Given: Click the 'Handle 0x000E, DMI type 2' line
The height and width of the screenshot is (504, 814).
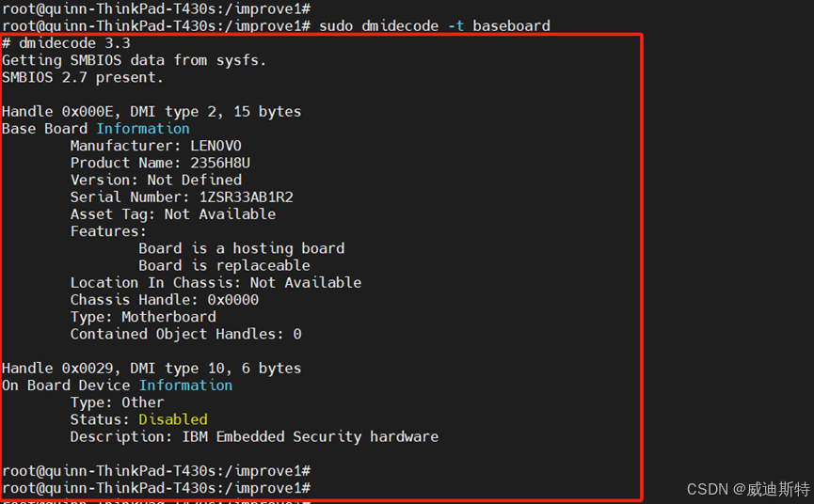Looking at the screenshot, I should tap(152, 112).
